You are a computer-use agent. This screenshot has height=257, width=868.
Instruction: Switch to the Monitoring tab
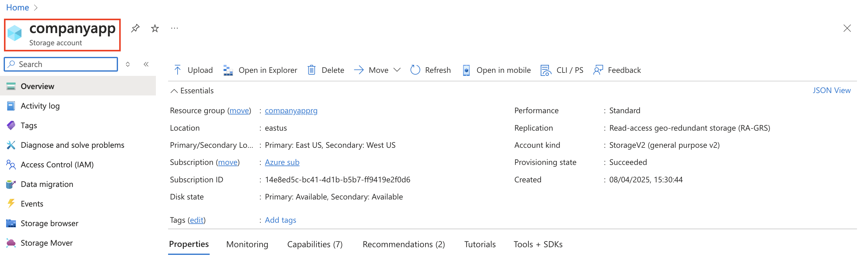[247, 244]
